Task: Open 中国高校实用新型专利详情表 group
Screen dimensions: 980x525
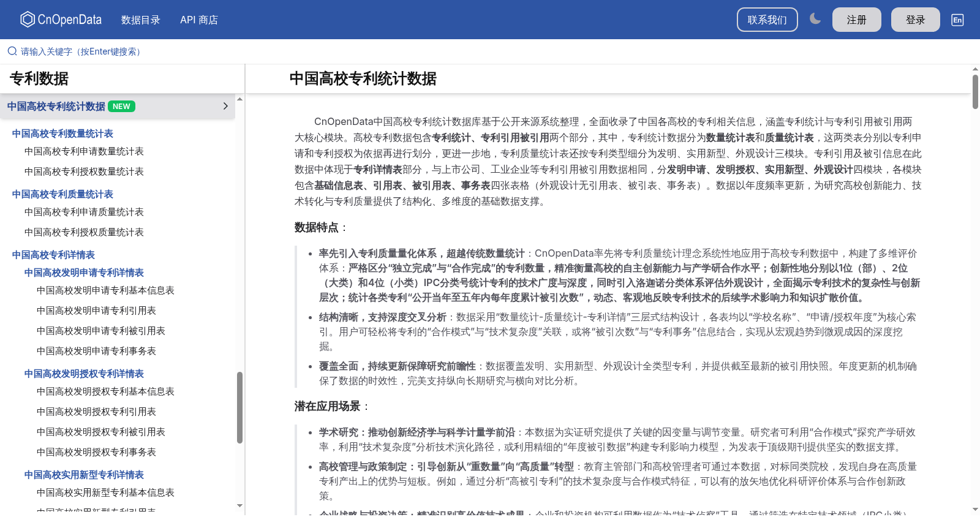Action: (x=84, y=475)
